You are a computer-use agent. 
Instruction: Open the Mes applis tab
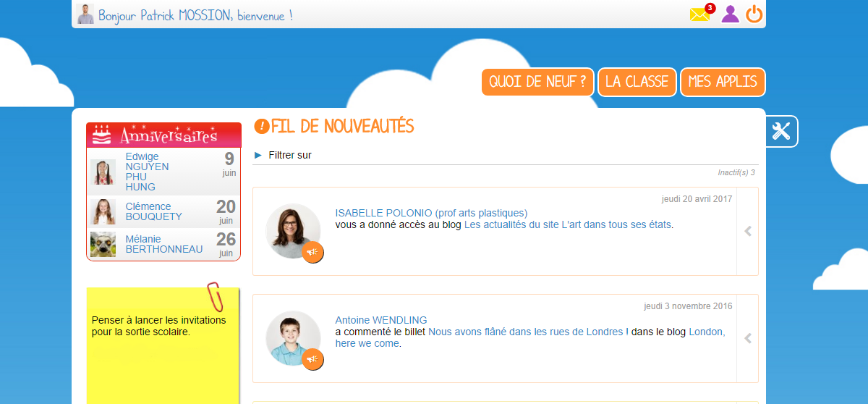(723, 82)
